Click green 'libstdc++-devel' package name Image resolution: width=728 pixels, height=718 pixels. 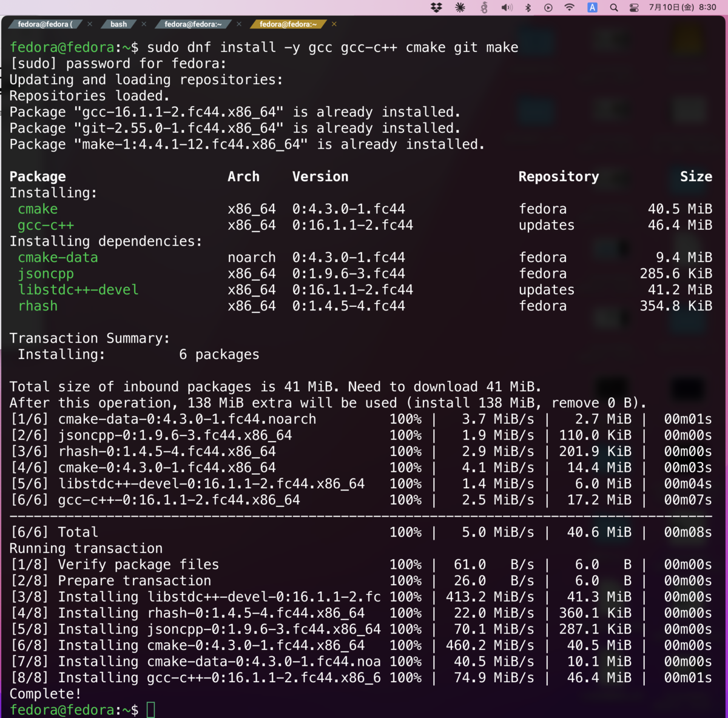pyautogui.click(x=78, y=290)
